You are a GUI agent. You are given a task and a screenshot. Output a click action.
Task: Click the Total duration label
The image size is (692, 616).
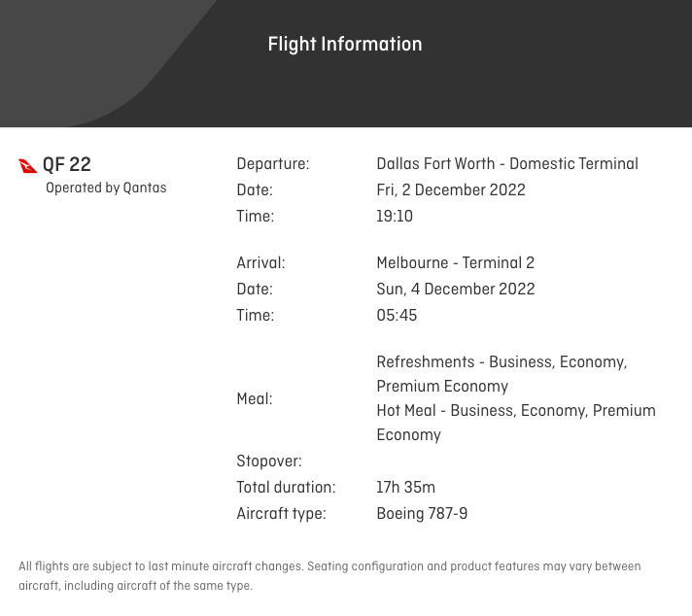[x=286, y=487]
